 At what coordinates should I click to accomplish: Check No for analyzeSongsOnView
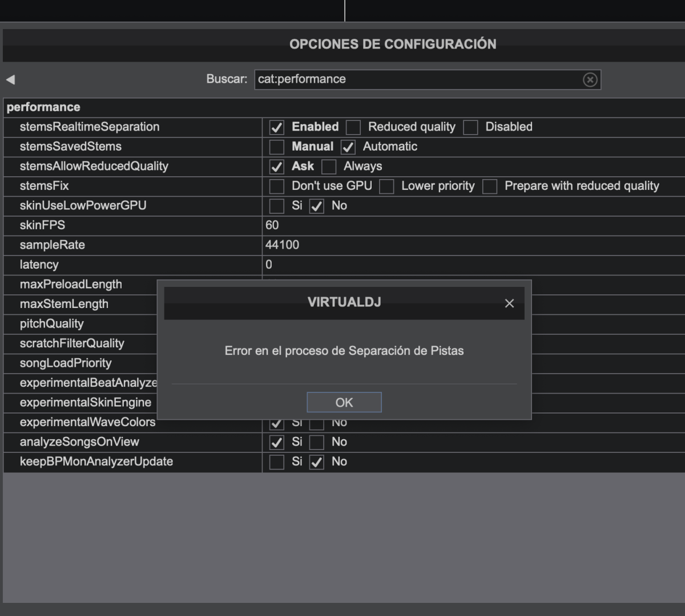(317, 442)
